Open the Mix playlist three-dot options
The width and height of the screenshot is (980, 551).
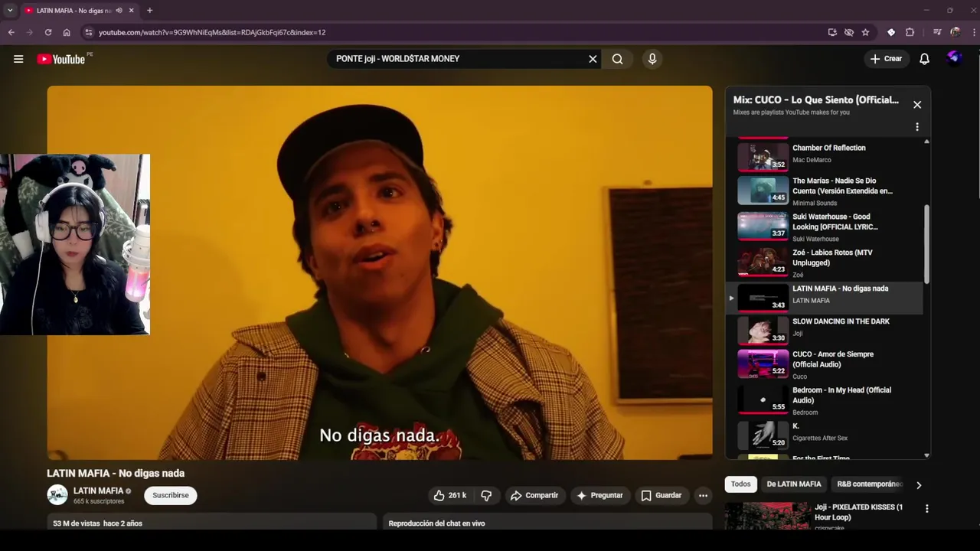[x=917, y=127]
